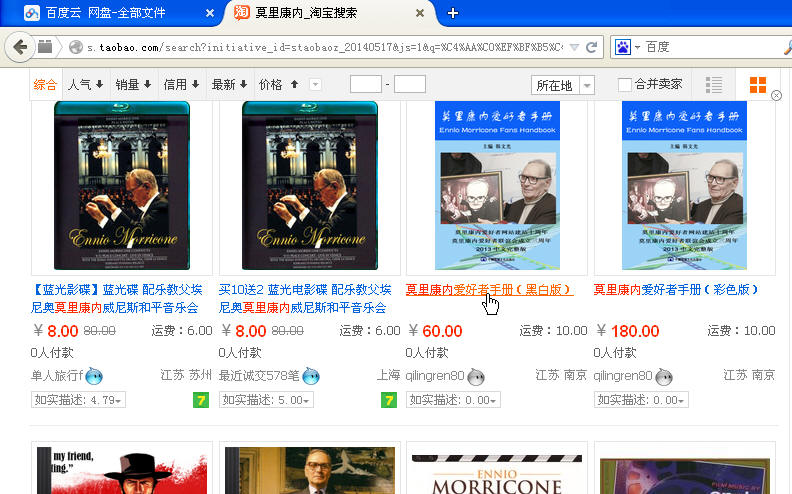
Task: Sort results by 销量
Action: (x=133, y=85)
